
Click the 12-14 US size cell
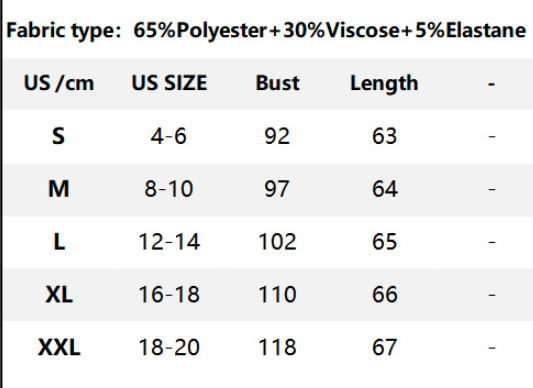point(169,242)
